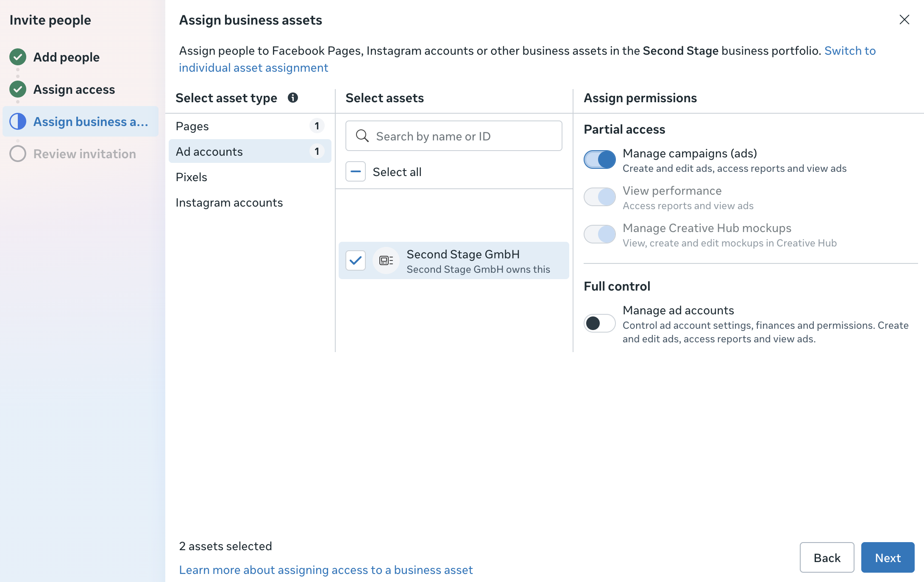Screen dimensions: 924x582
Task: Click the half-filled circle icon for Assign business assets
Action: (18, 121)
